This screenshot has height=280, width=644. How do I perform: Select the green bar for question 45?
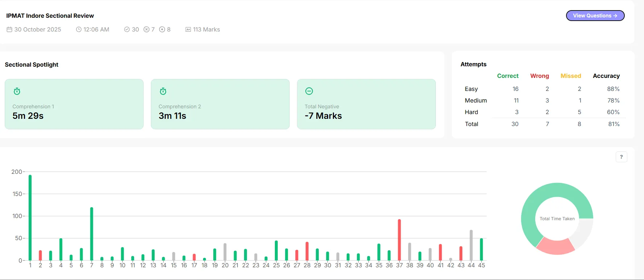[x=482, y=249]
